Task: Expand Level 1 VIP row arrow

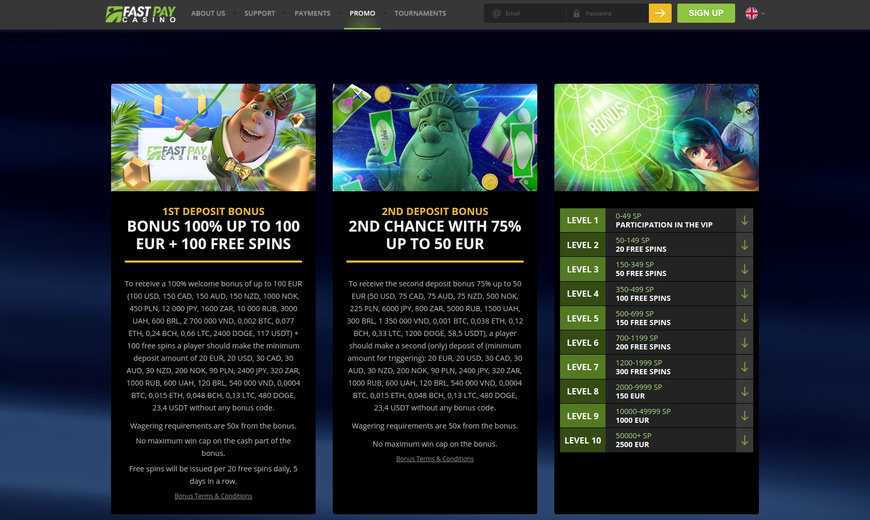Action: [745, 220]
